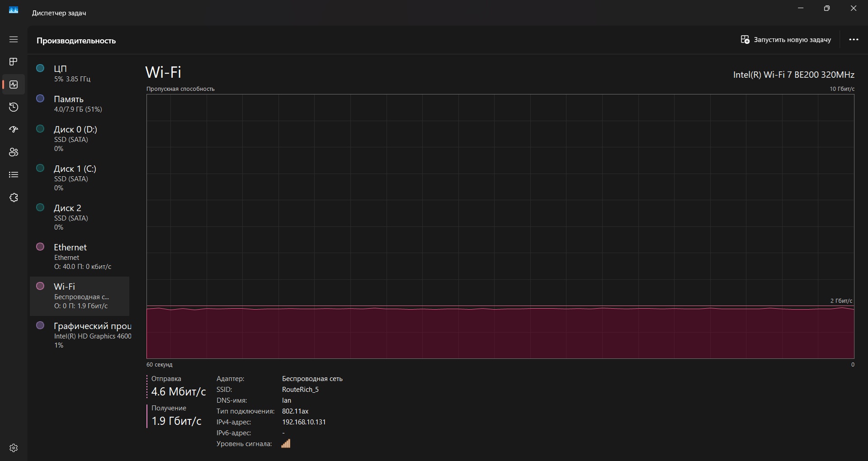Select the ЦП performance item

click(80, 73)
